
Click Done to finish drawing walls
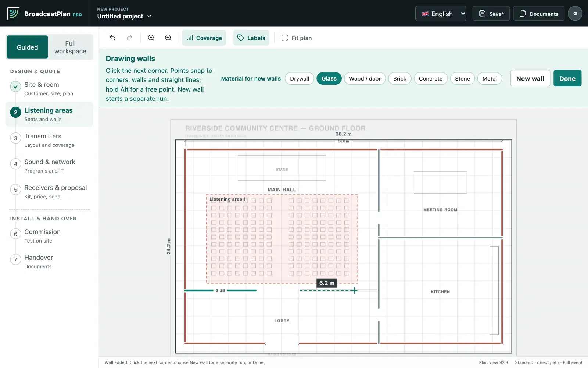point(567,78)
